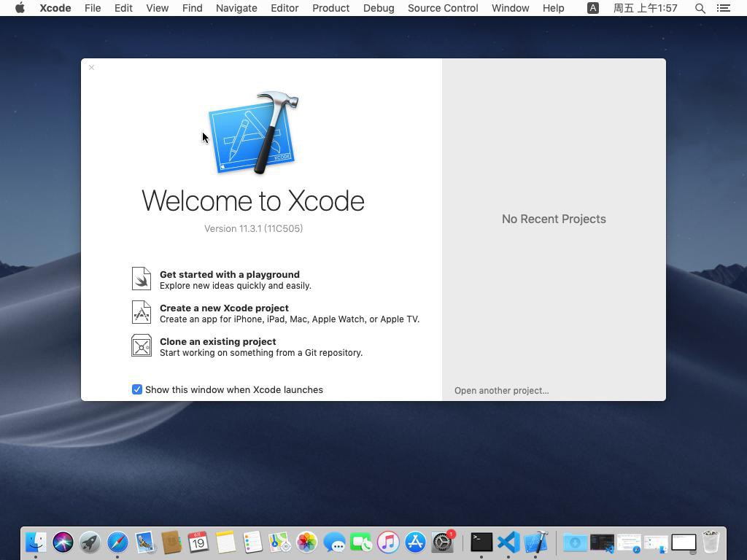Select Clone an existing project
The width and height of the screenshot is (747, 560).
217,341
